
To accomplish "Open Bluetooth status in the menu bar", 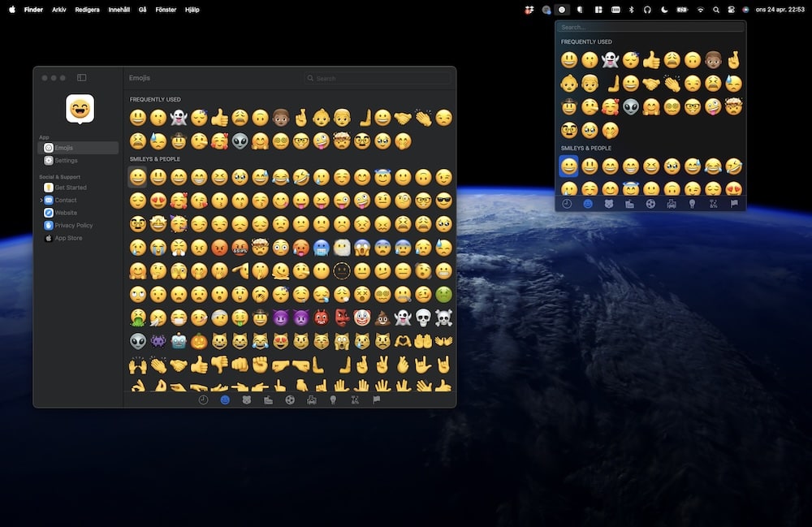I will (x=631, y=9).
